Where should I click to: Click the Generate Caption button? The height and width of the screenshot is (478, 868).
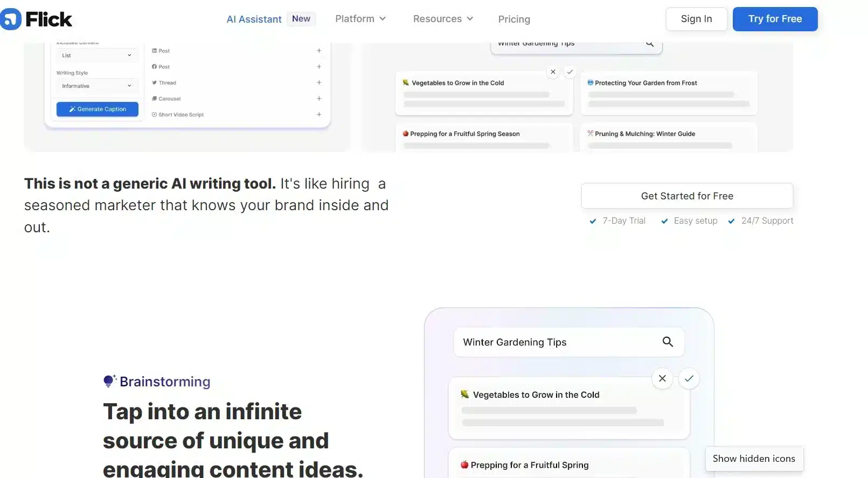97,109
